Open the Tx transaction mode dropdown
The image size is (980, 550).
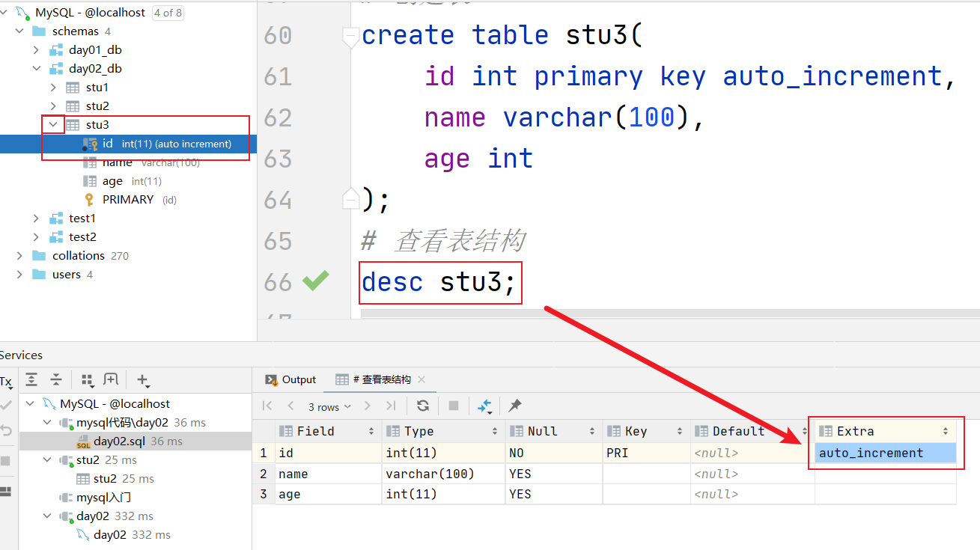coord(6,382)
